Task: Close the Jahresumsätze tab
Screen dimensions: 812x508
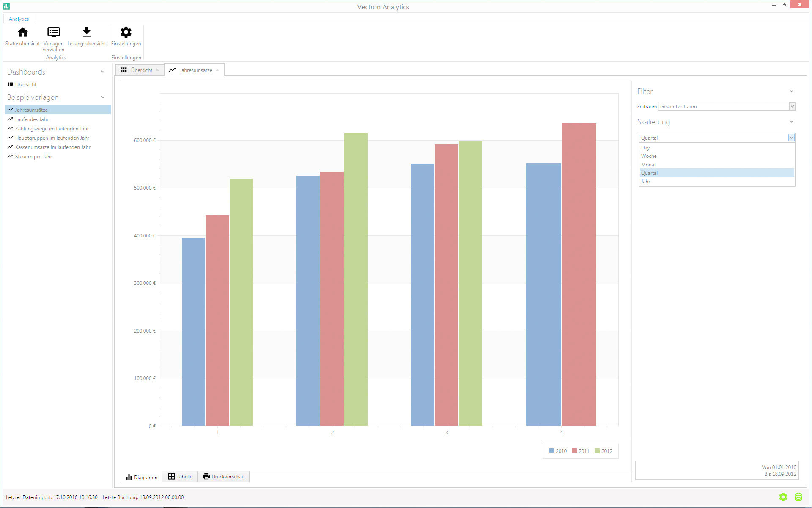Action: click(217, 70)
